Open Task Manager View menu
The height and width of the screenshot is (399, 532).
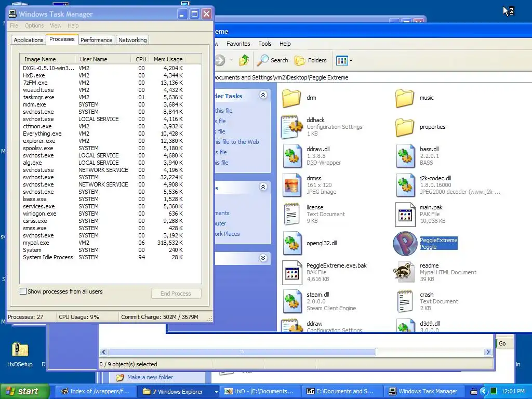click(x=56, y=26)
